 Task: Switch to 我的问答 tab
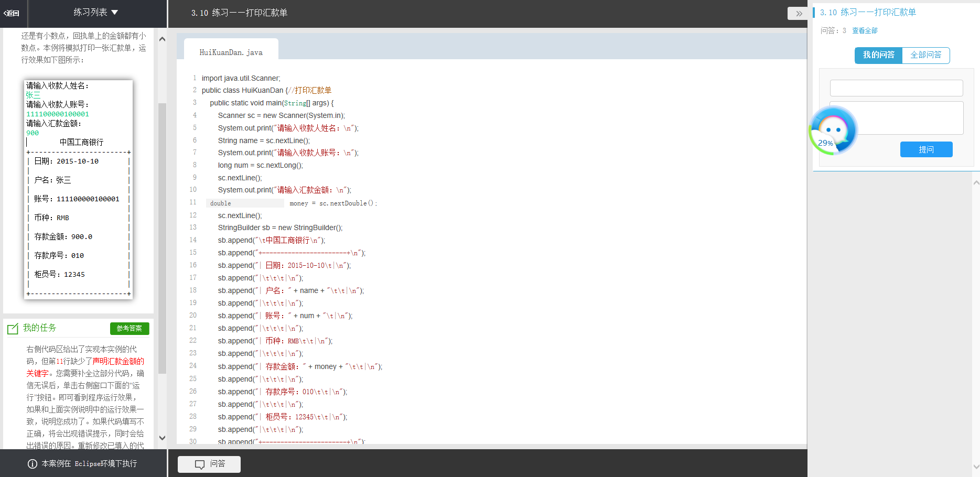point(879,55)
